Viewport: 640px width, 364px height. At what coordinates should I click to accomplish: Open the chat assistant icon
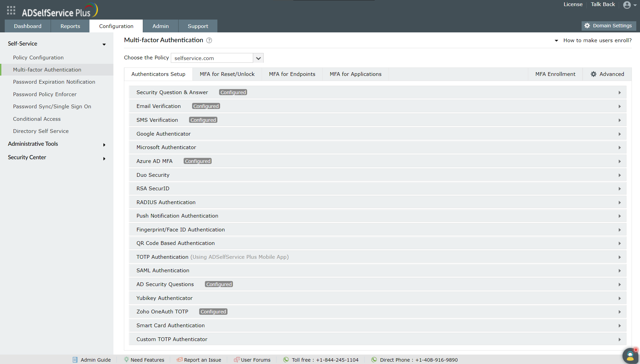point(630,356)
